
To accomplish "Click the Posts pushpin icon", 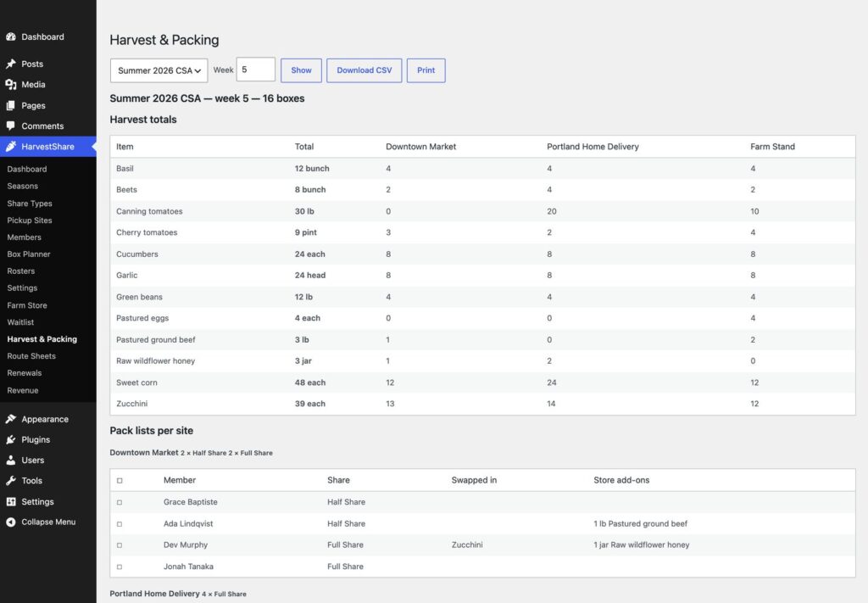I will [x=10, y=64].
